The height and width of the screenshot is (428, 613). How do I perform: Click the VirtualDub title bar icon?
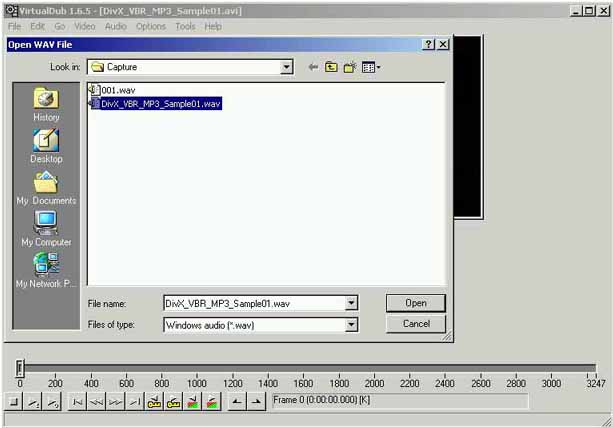point(12,11)
